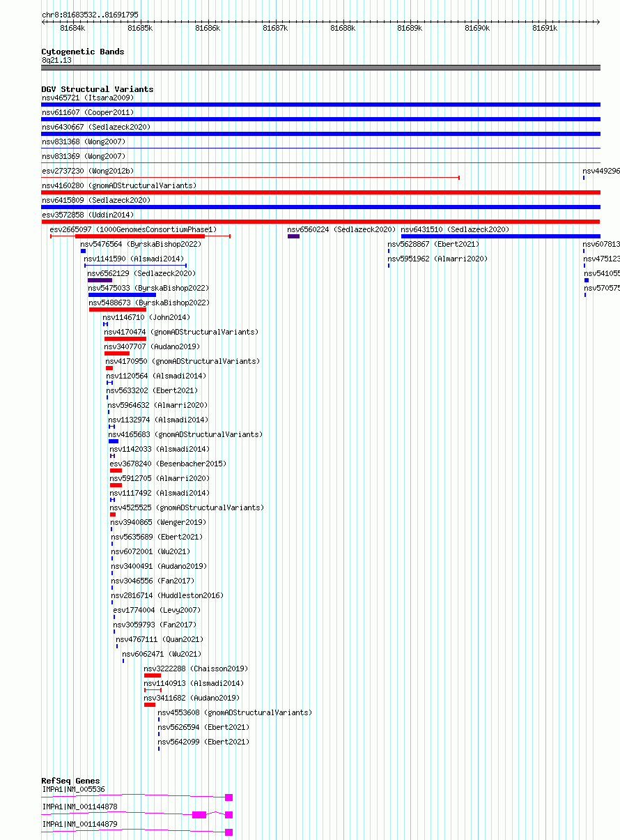Open nsv1132974 (Alsmadi2014) label
The height and width of the screenshot is (840, 620).
click(x=158, y=420)
